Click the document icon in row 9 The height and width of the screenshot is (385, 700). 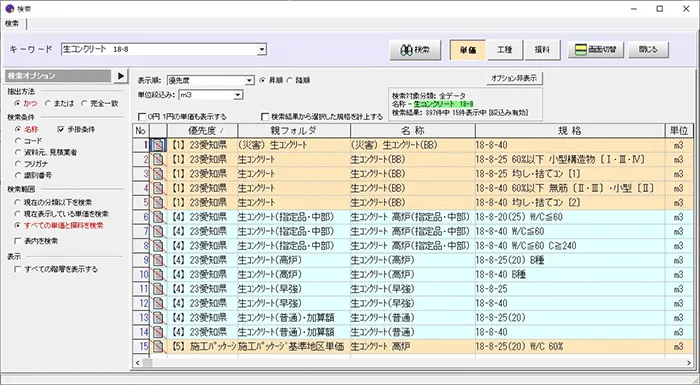pyautogui.click(x=158, y=260)
